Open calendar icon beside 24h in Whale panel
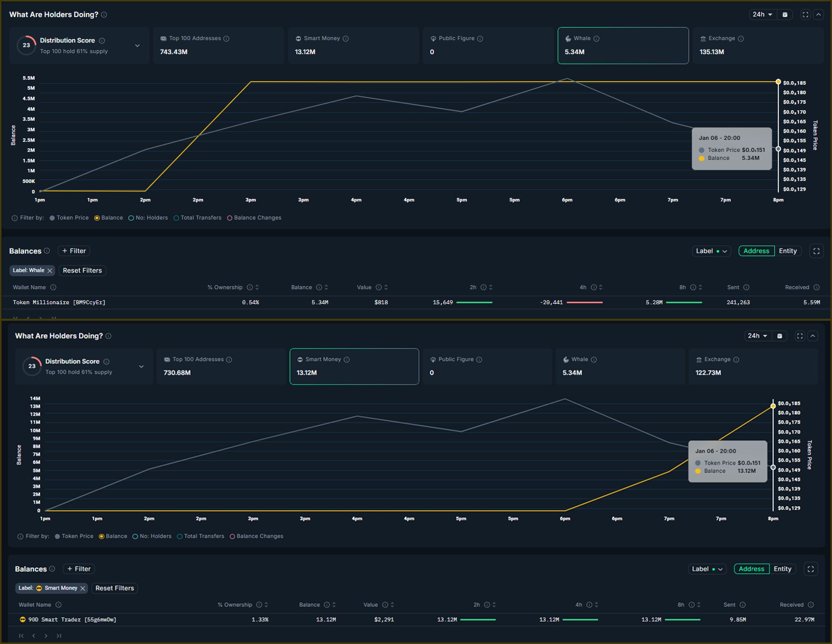The width and height of the screenshot is (832, 644). coord(785,15)
